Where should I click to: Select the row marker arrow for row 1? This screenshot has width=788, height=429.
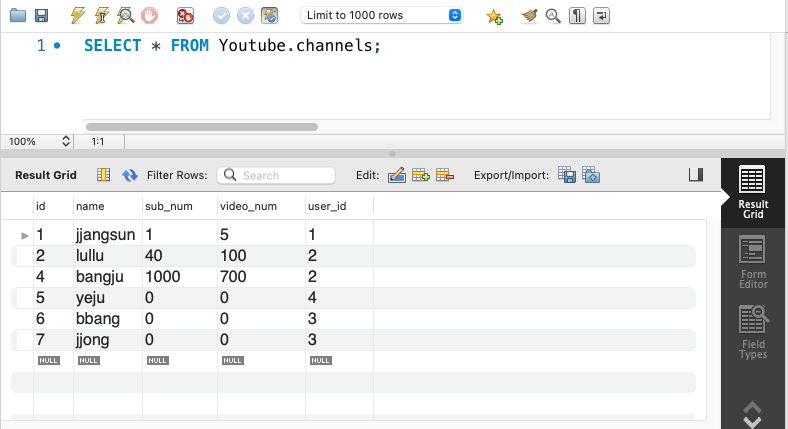(x=25, y=235)
